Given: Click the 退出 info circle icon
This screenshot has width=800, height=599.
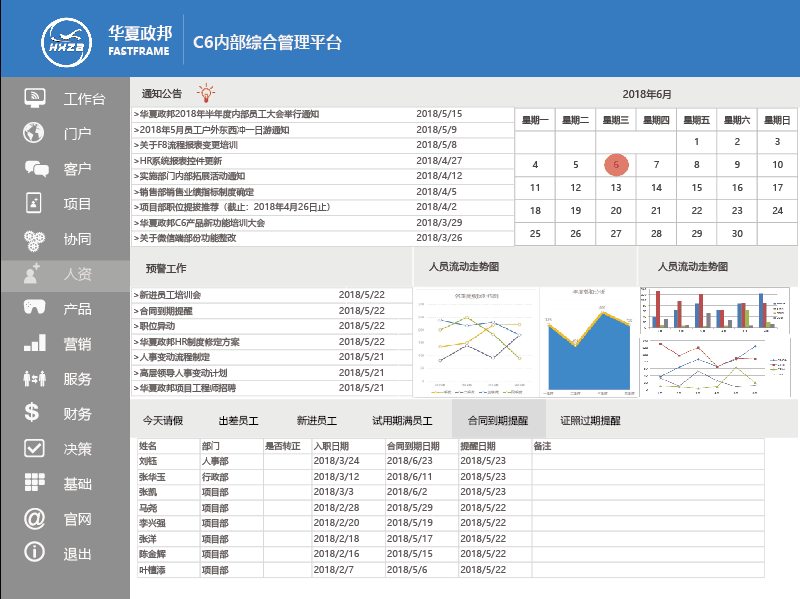Looking at the screenshot, I should coord(35,553).
